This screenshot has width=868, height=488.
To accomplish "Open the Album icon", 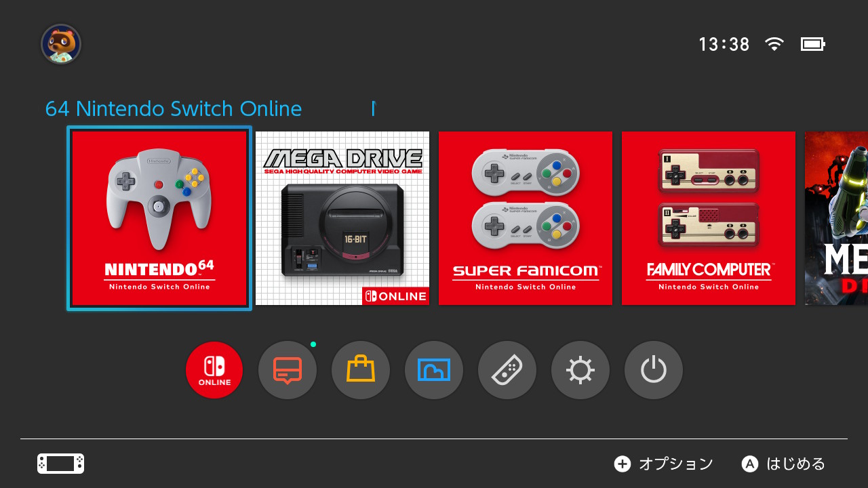I will coord(434,370).
